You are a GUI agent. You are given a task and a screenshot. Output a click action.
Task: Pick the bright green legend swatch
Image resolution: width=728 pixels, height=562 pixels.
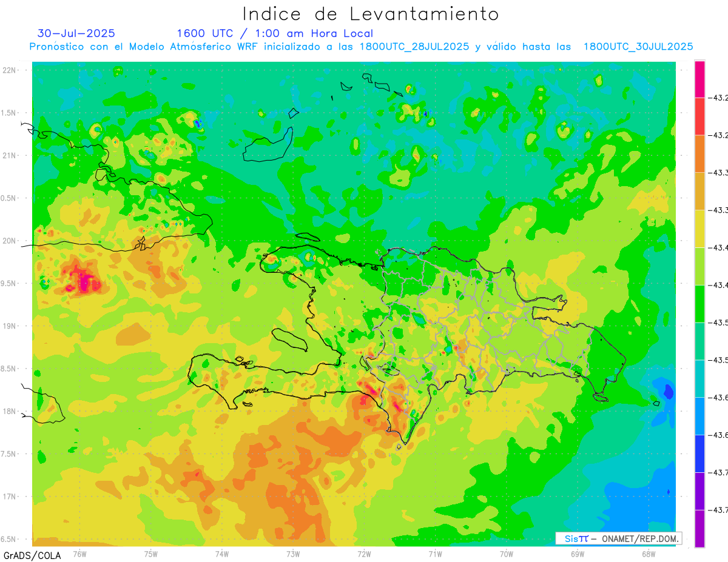pyautogui.click(x=699, y=304)
